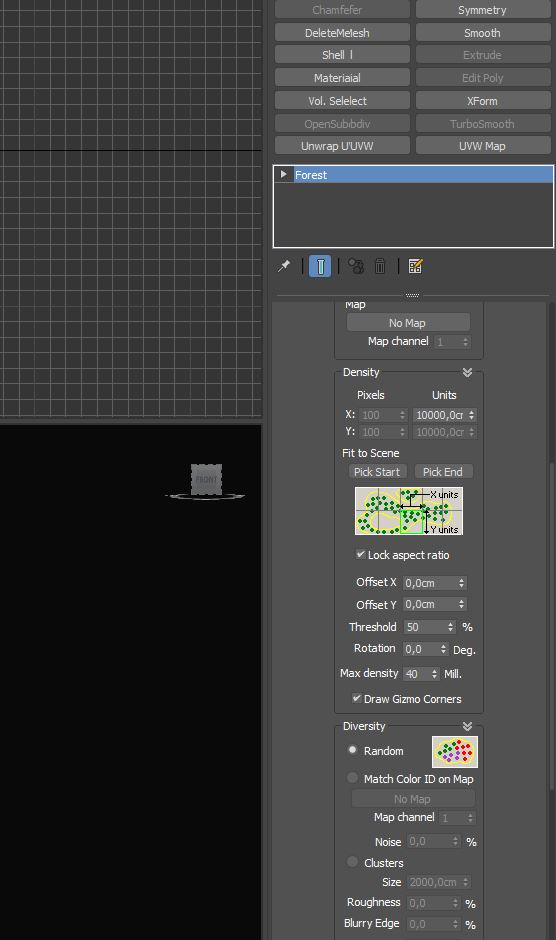Click Make Unique icon
This screenshot has height=940, width=556.
point(356,266)
